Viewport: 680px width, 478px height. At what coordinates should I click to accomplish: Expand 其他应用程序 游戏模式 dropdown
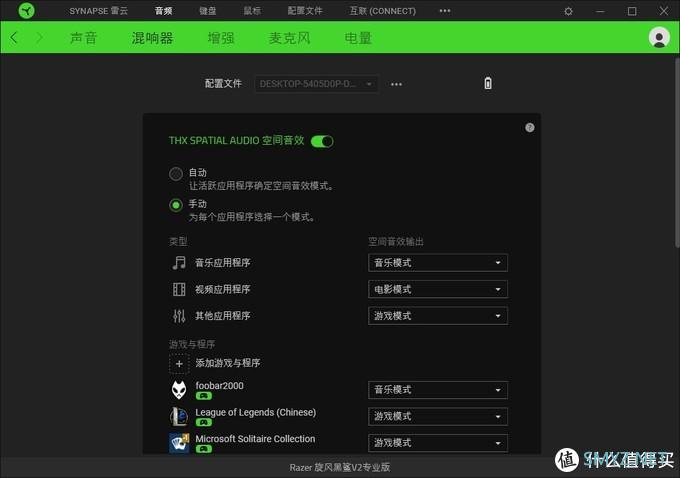(438, 316)
